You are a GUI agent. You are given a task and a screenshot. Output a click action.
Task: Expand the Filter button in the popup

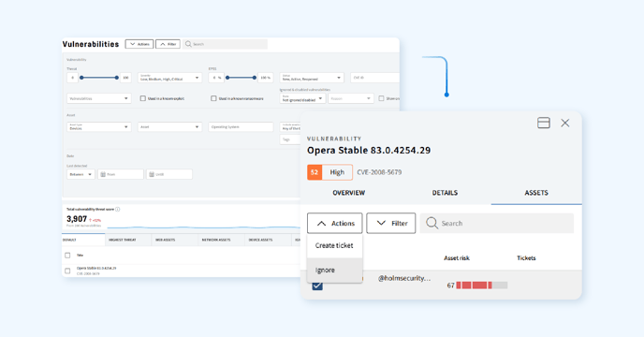click(391, 223)
